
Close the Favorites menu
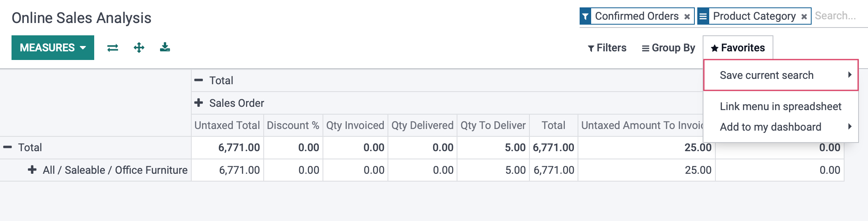pyautogui.click(x=738, y=48)
